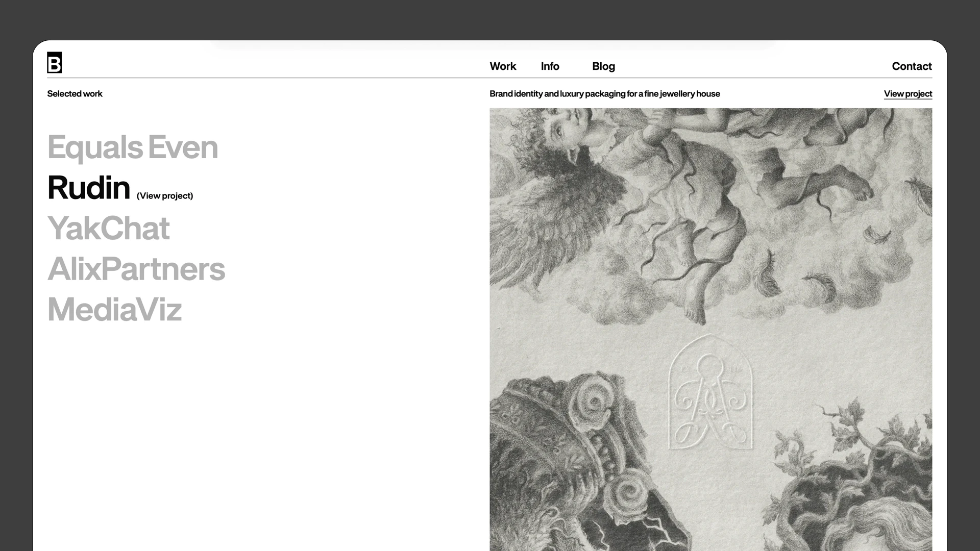Click the underlined View project link

pyautogui.click(x=908, y=94)
